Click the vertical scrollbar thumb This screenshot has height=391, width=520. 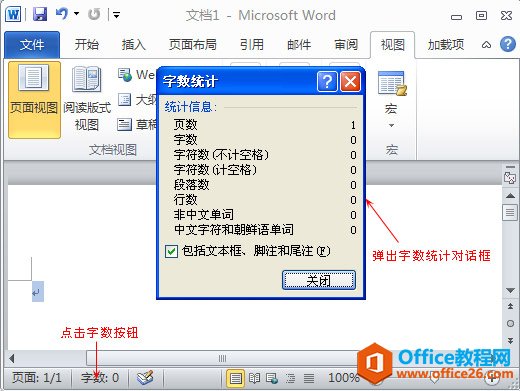(510, 212)
